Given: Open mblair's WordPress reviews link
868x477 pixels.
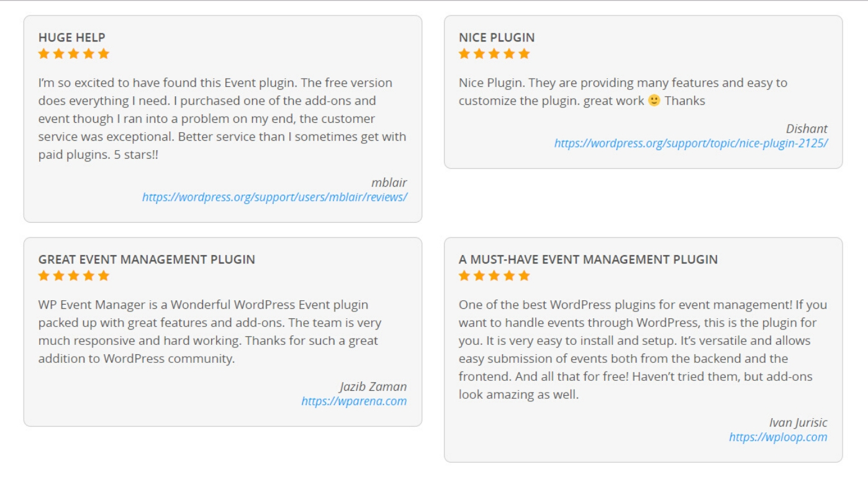Looking at the screenshot, I should [274, 197].
